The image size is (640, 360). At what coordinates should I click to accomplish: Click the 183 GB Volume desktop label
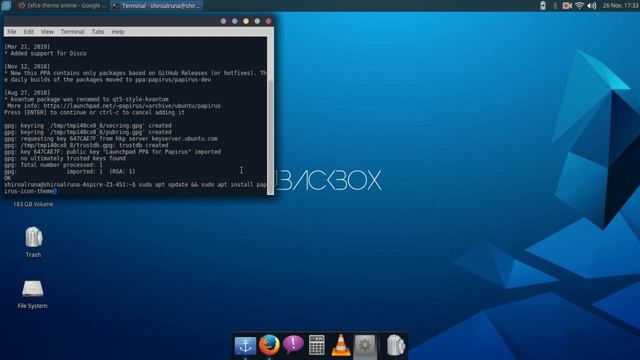point(33,204)
